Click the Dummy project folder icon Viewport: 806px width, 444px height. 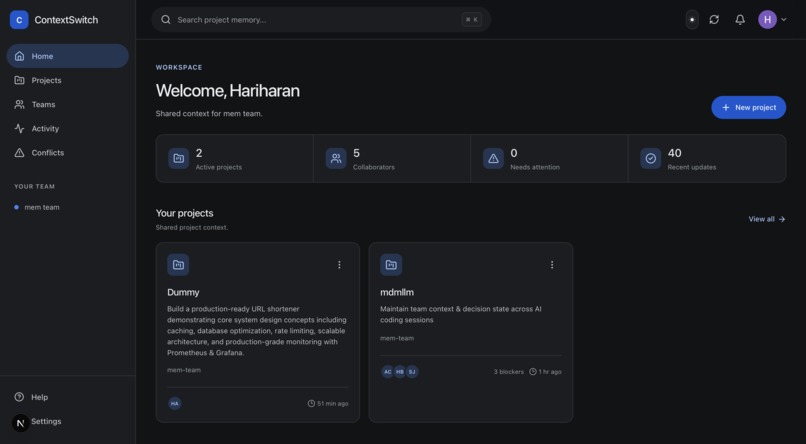click(x=178, y=265)
